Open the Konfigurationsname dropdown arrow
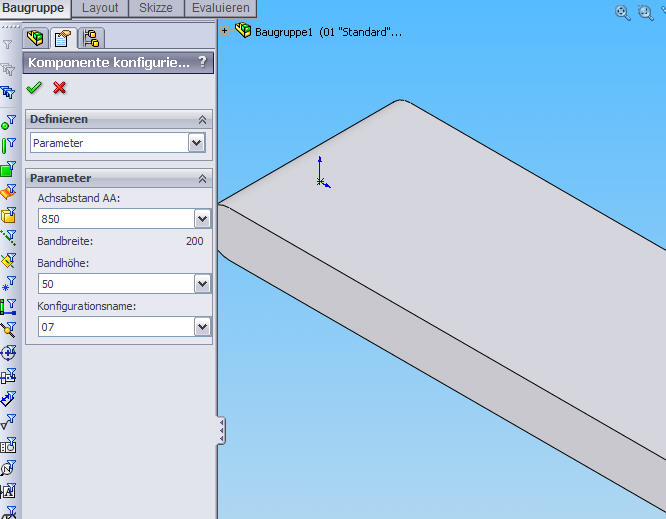Image resolution: width=666 pixels, height=519 pixels. pyautogui.click(x=203, y=327)
